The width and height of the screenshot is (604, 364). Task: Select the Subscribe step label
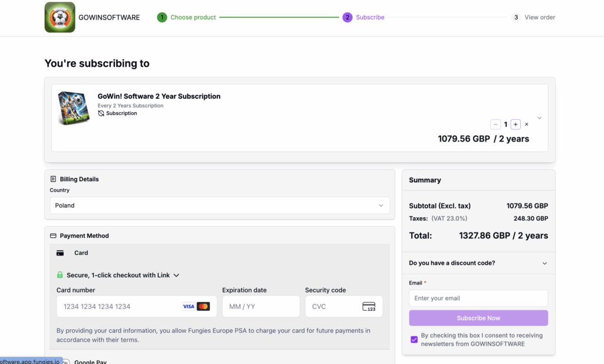pyautogui.click(x=370, y=17)
